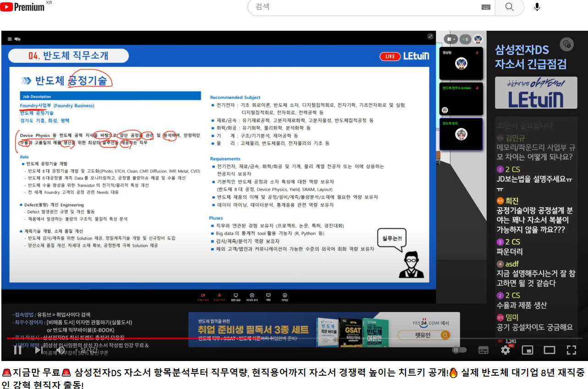Screen dimensions: 588x389
Task: Open the video settings gear
Action: click(x=506, y=350)
